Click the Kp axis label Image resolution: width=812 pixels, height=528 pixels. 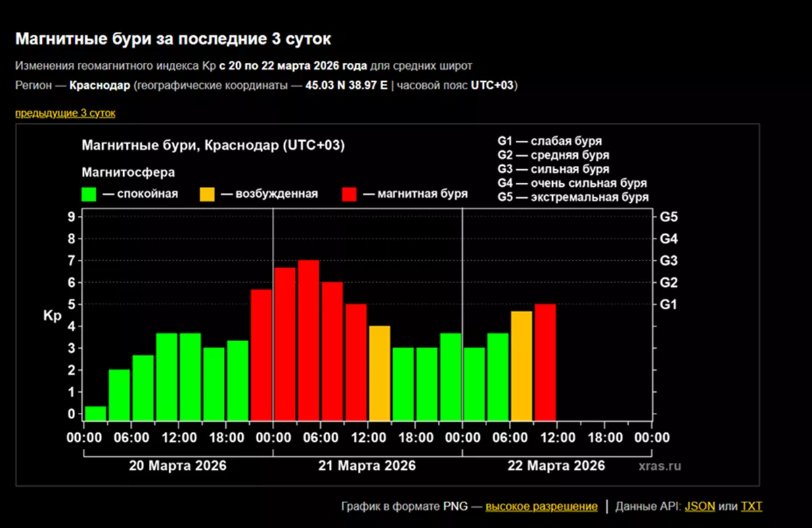click(x=52, y=315)
